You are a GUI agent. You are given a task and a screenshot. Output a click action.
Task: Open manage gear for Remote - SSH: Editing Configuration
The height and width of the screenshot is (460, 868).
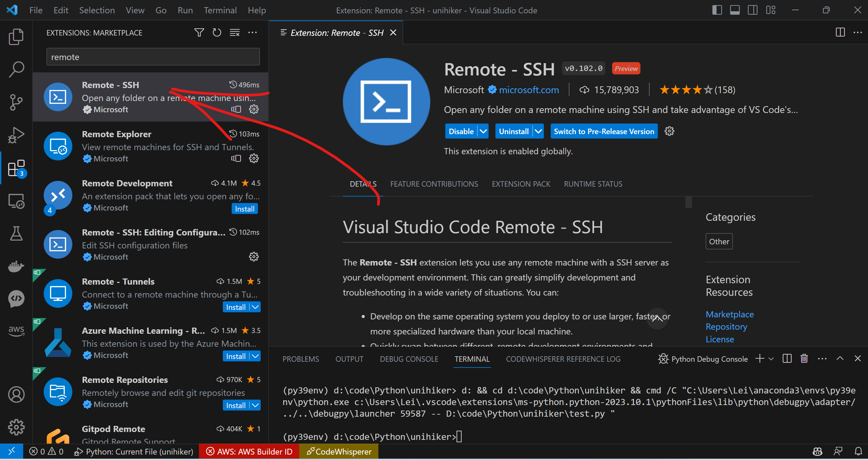click(x=254, y=257)
